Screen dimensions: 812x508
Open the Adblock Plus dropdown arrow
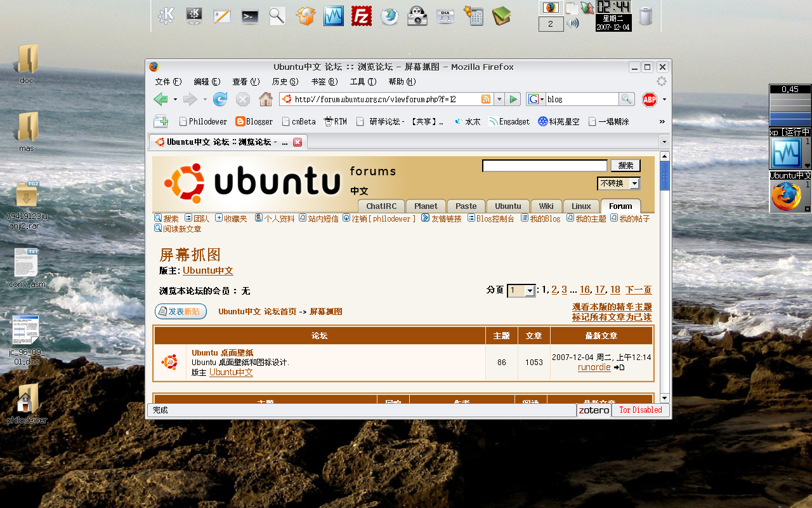point(664,100)
